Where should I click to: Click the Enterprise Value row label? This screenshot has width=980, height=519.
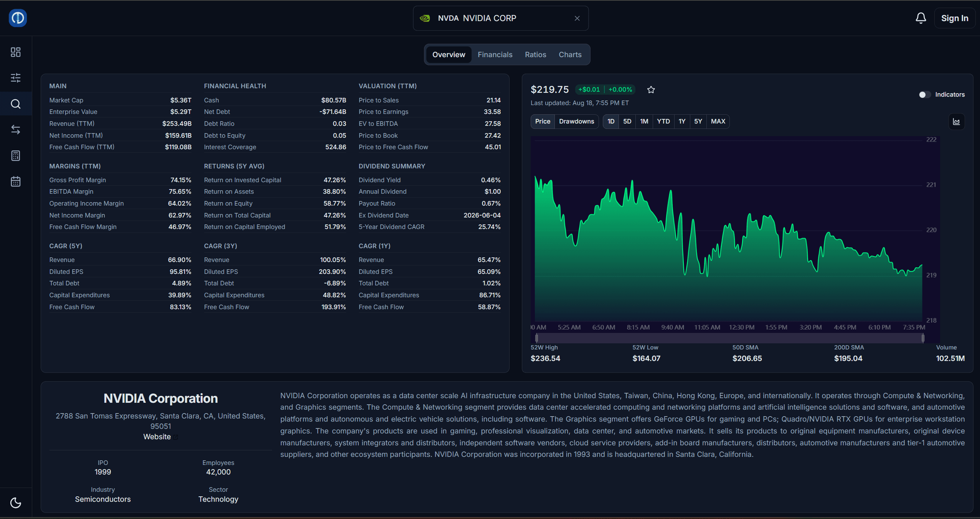point(73,112)
